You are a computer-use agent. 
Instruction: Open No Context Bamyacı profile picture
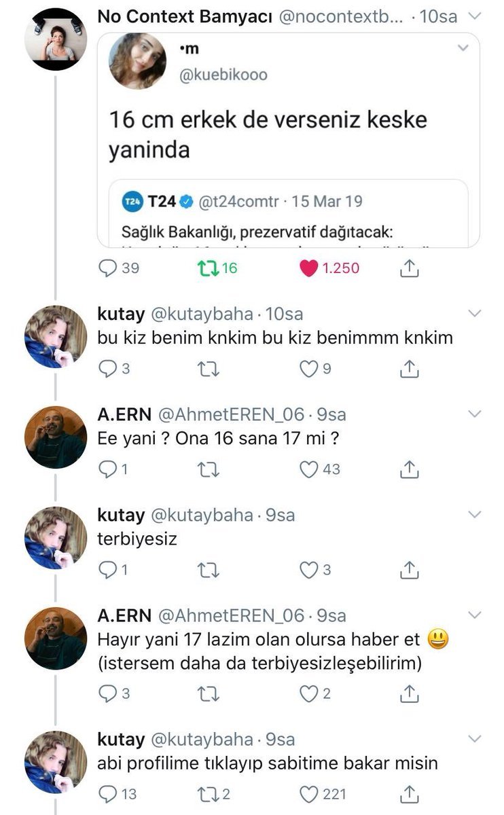56,39
